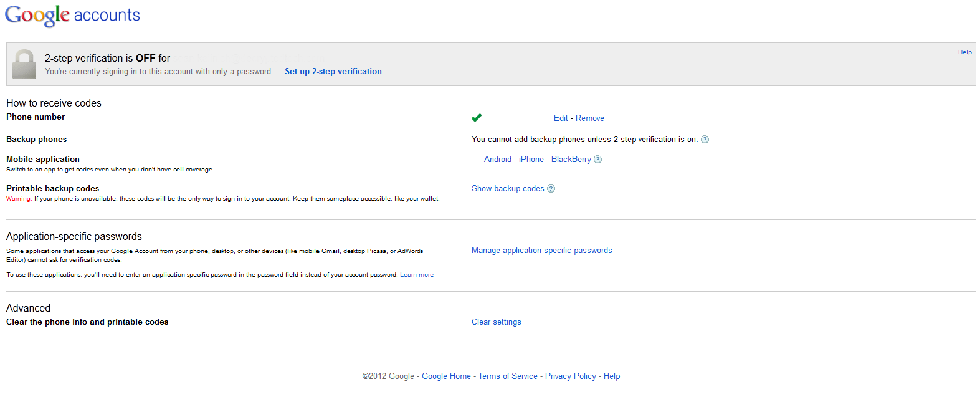Click the padlock icon in the verification banner
The image size is (980, 412).
click(x=24, y=64)
